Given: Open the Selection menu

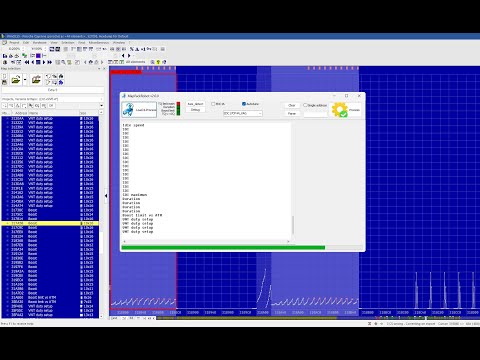Looking at the screenshot, I should tap(68, 43).
